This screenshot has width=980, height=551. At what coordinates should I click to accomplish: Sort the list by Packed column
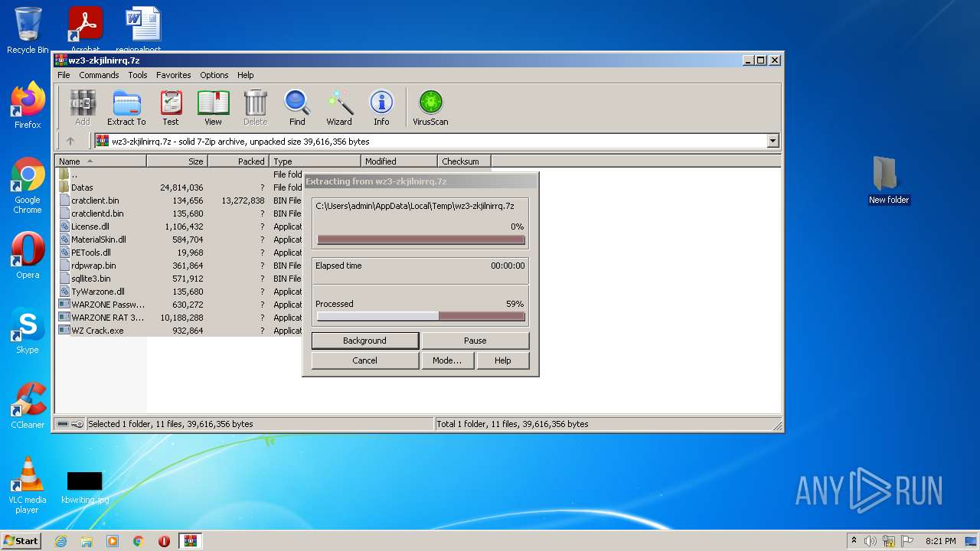click(238, 161)
